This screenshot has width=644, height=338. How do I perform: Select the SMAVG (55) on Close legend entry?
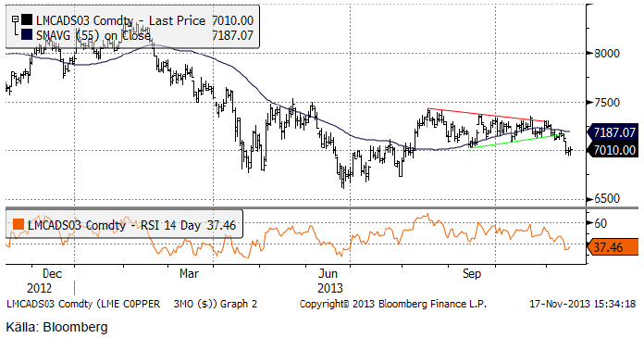tap(144, 35)
